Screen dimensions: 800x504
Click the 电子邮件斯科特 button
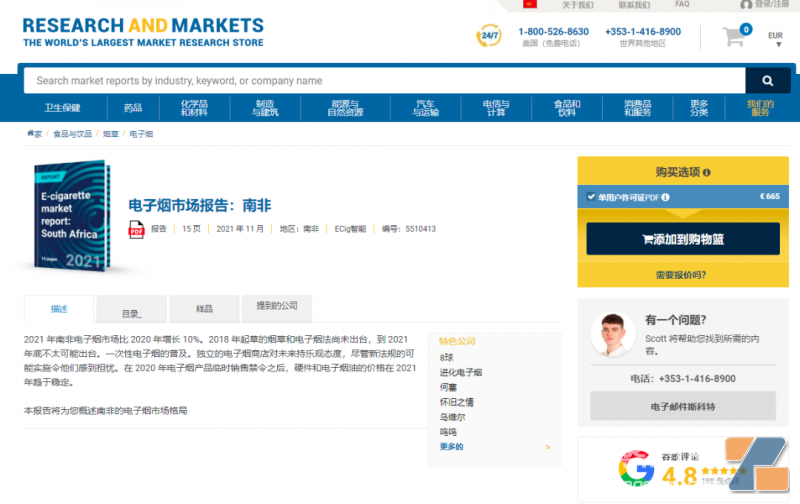point(683,406)
